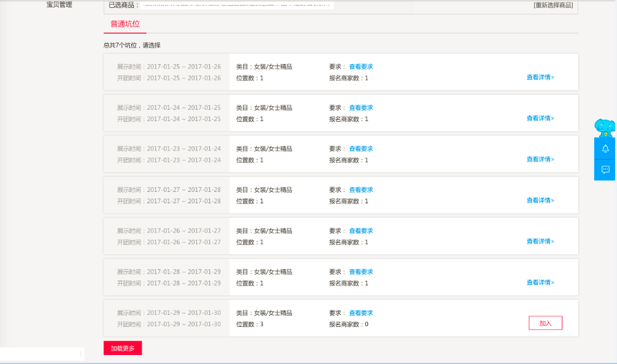View 查看要求 for the 01-29 ~ 01-30 slot
Image resolution: width=617 pixels, height=364 pixels.
point(361,313)
